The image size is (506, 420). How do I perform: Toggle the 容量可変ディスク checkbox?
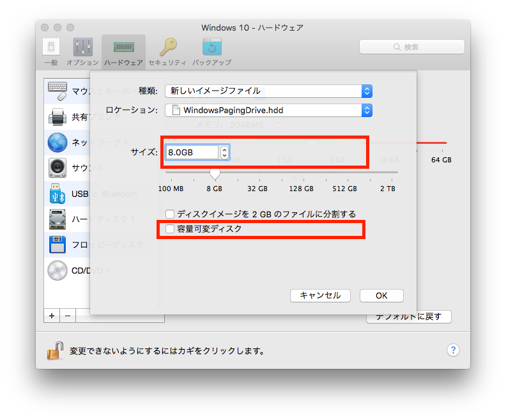[170, 229]
